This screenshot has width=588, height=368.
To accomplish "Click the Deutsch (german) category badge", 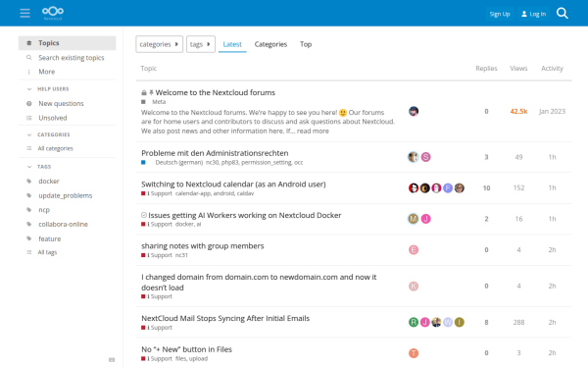I will 172,163.
